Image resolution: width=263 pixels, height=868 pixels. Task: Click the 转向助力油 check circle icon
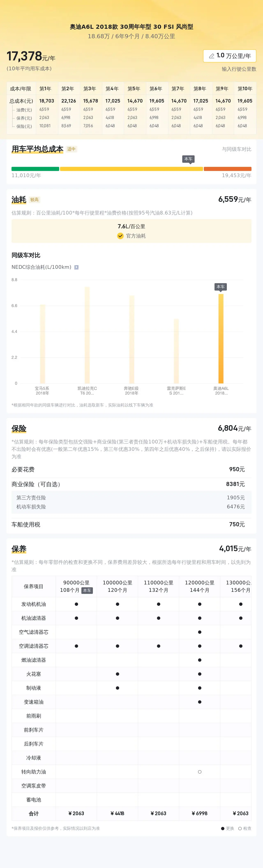click(x=200, y=772)
